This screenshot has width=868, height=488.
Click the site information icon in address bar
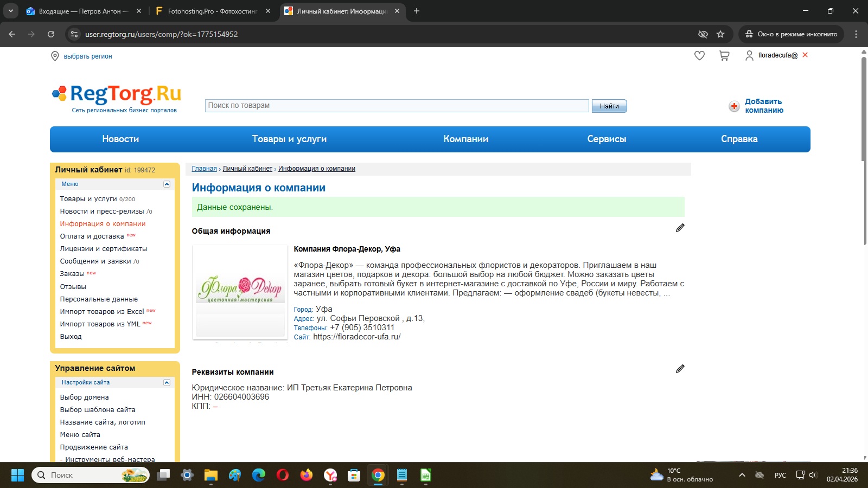click(x=74, y=34)
